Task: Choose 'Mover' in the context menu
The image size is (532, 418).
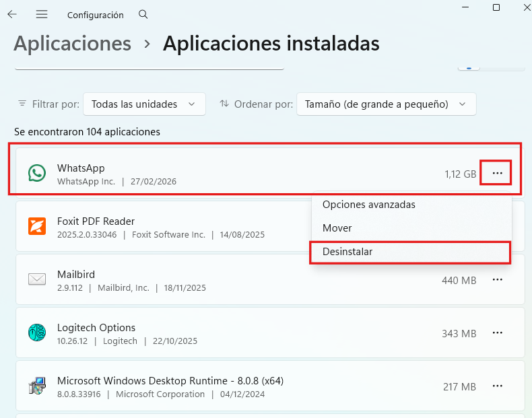Action: pos(337,228)
